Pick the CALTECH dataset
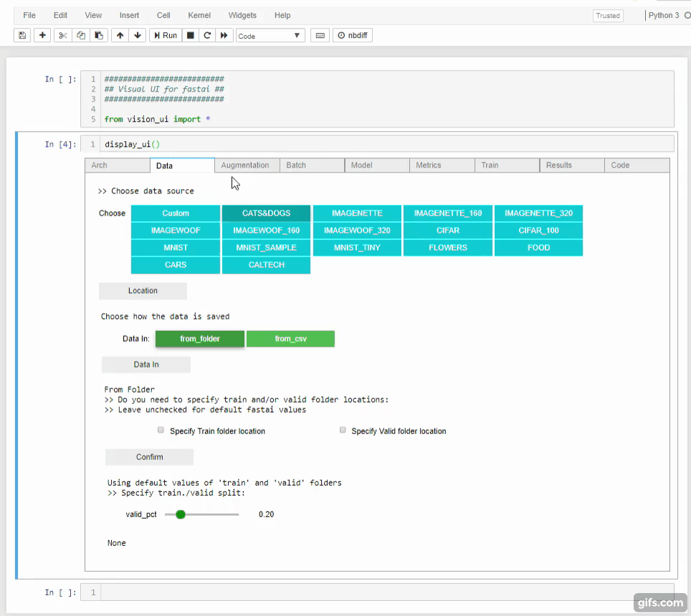This screenshot has width=691, height=616. 266,264
